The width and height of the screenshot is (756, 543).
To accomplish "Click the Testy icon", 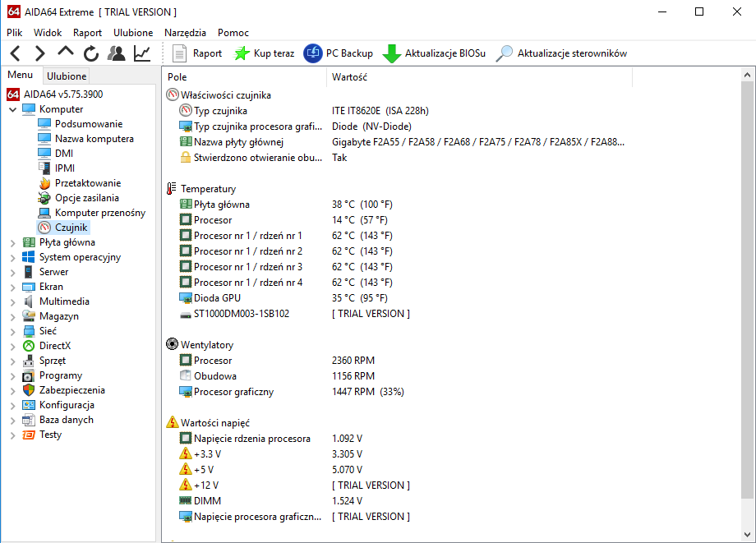I will point(29,435).
